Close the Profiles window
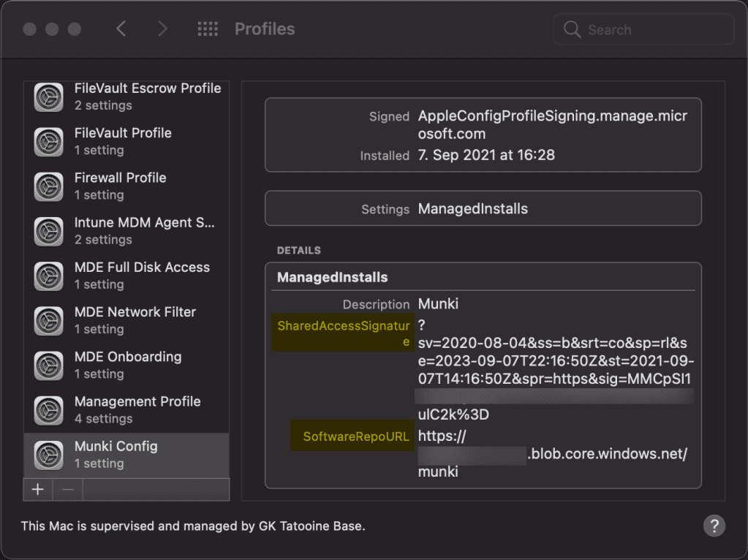The image size is (748, 560). point(29,29)
